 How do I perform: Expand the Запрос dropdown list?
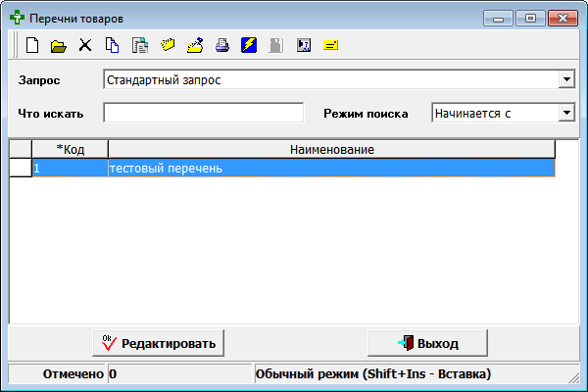(x=565, y=79)
